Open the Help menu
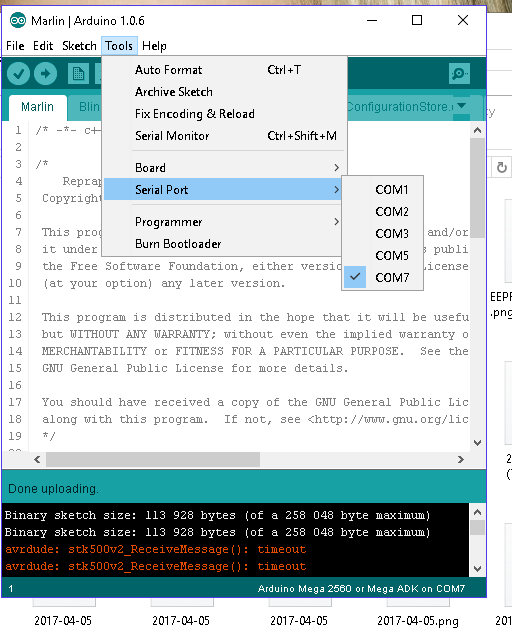Viewport: 512px width, 628px height. coord(154,46)
